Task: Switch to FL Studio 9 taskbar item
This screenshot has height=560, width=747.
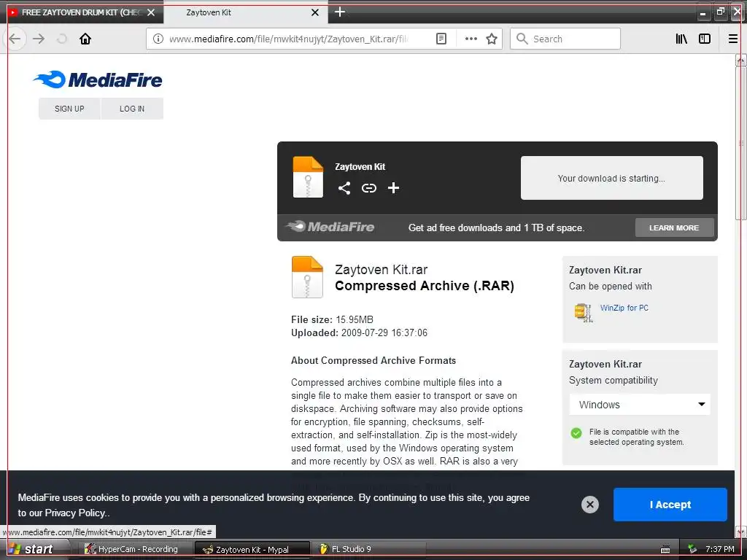Action: [369, 549]
